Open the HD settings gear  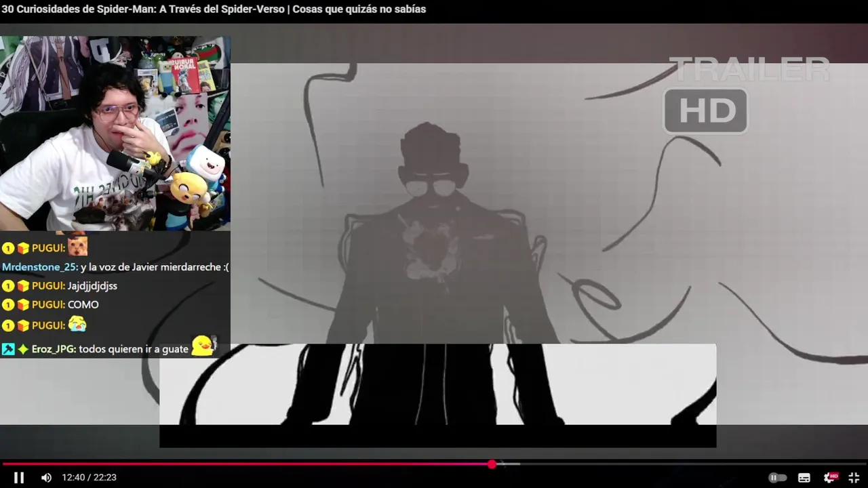click(830, 478)
